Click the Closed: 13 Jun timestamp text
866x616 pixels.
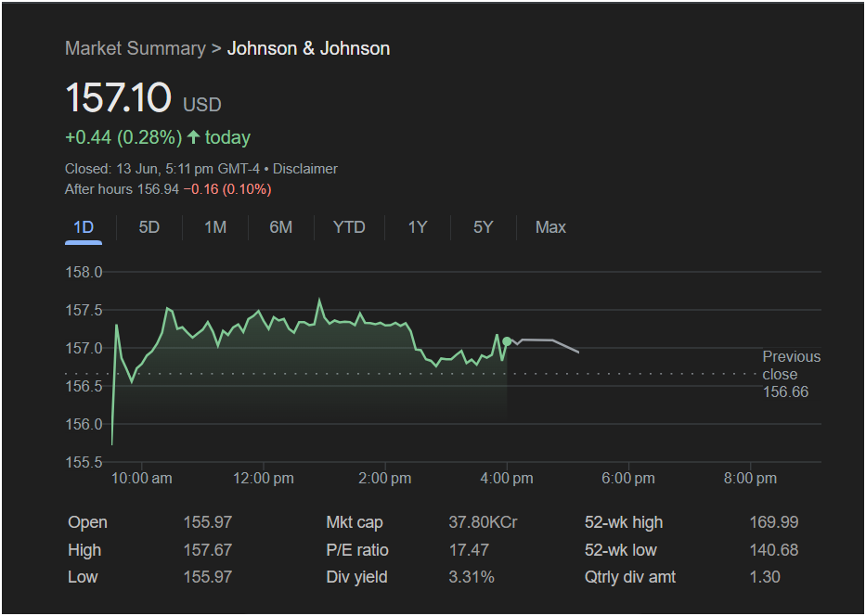click(x=162, y=169)
